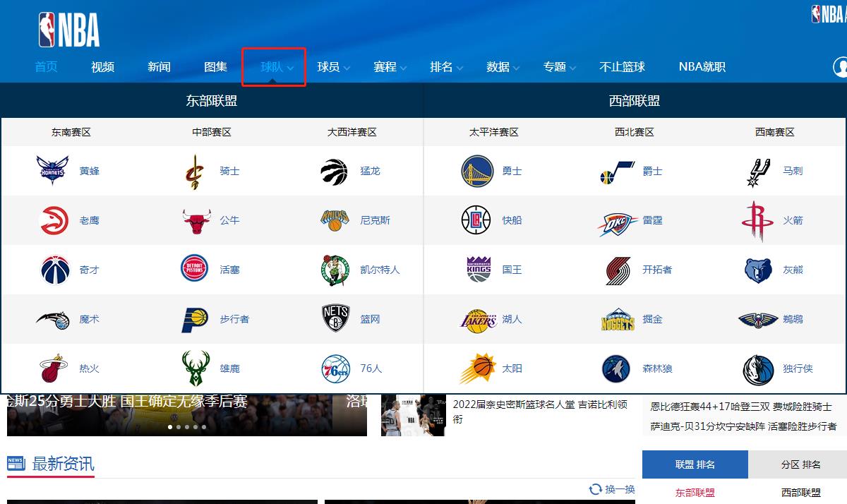The image size is (847, 504).
Task: Open 不止篮球 menu item
Action: click(x=623, y=67)
